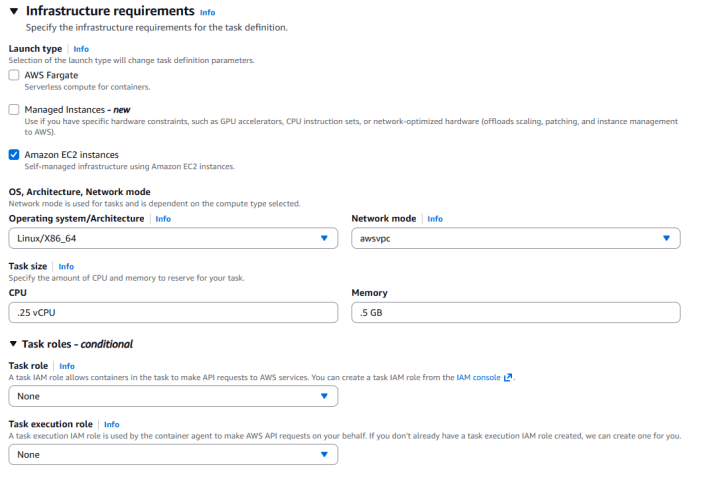Open Info link next to Network mode

tap(435, 218)
